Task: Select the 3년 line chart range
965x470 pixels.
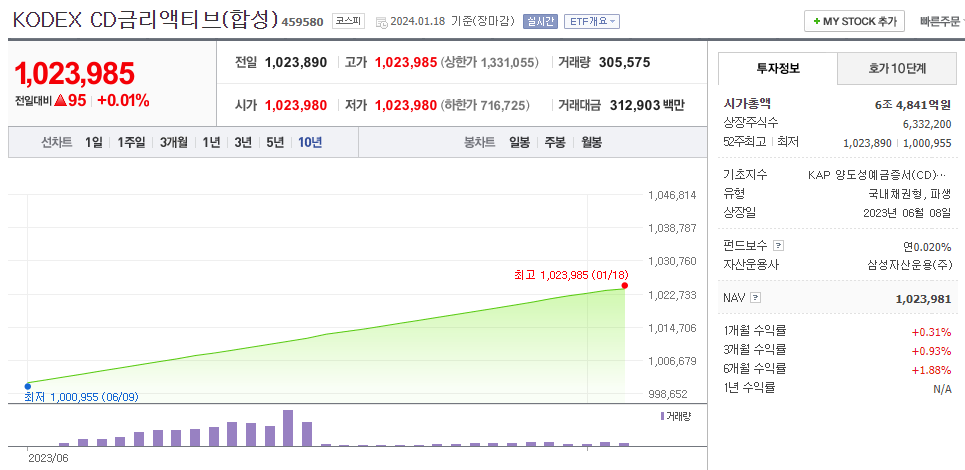Action: 243,143
